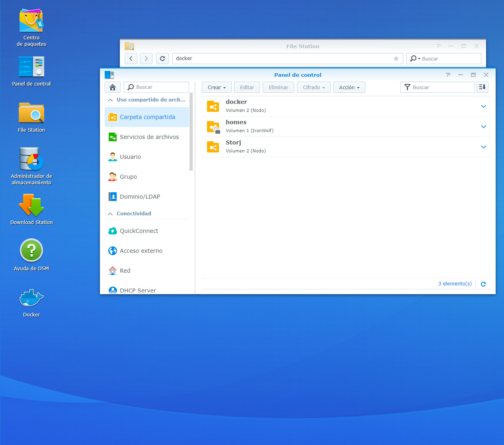This screenshot has height=445, width=504.
Task: Click the sort order icon in Panel de control
Action: pyautogui.click(x=483, y=87)
